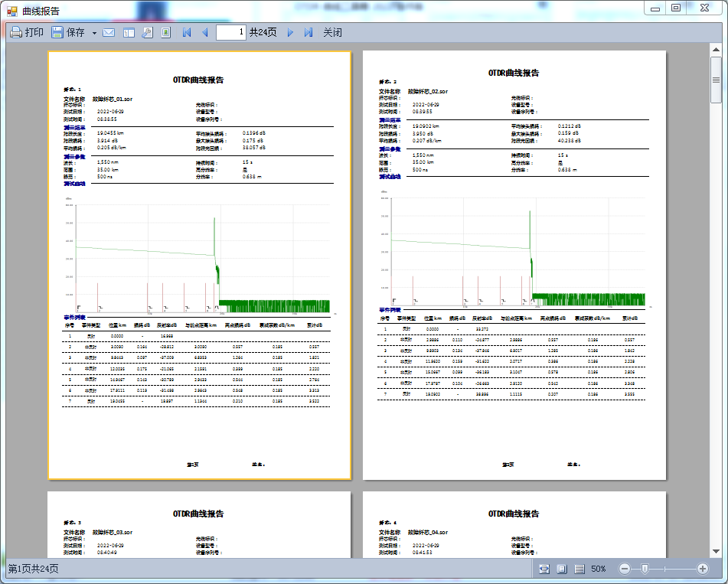Toggle the document outline panel icon
This screenshot has width=728, height=584.
click(129, 33)
